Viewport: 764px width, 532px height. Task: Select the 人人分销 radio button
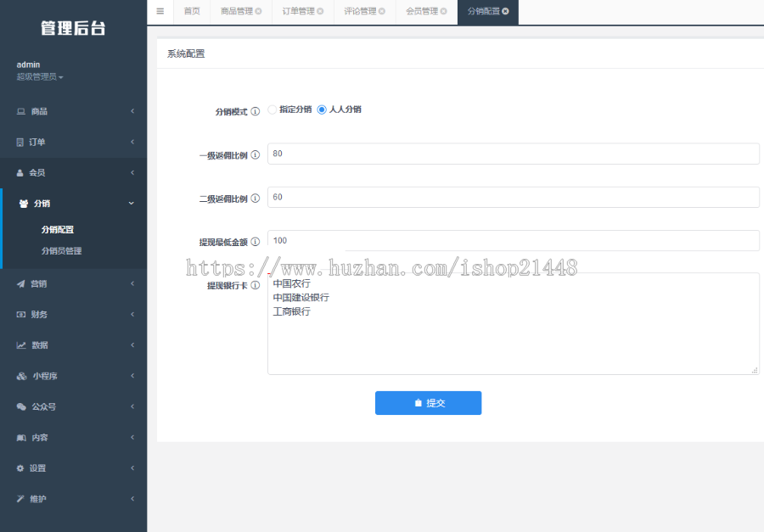323,109
